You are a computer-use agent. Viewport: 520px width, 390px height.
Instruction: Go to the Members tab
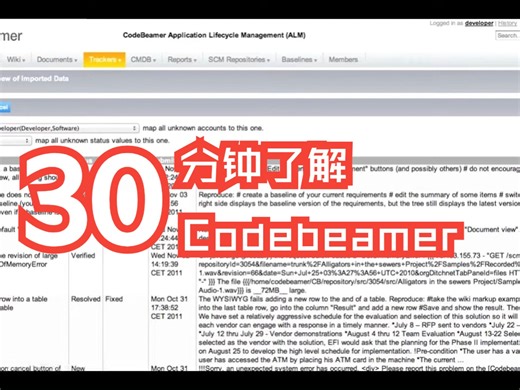pyautogui.click(x=343, y=60)
